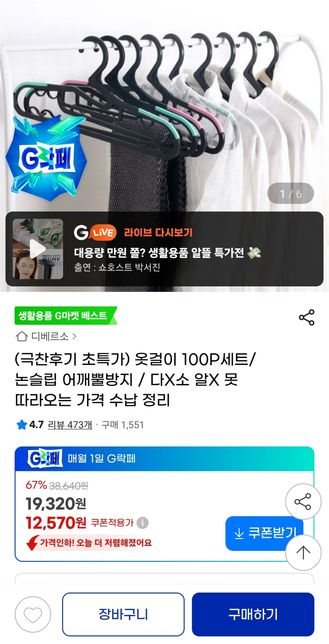The height and width of the screenshot is (644, 329).
Task: Tap the blue star rating icon
Action: pyautogui.click(x=22, y=425)
